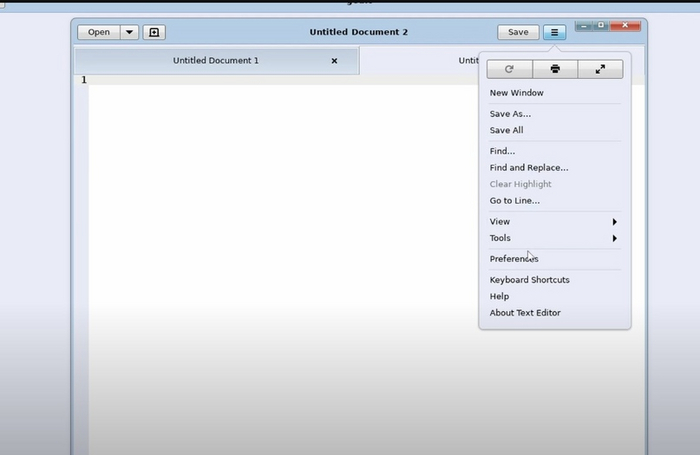Open Preferences from the menu
Viewport: 700px width, 455px height.
click(554, 259)
